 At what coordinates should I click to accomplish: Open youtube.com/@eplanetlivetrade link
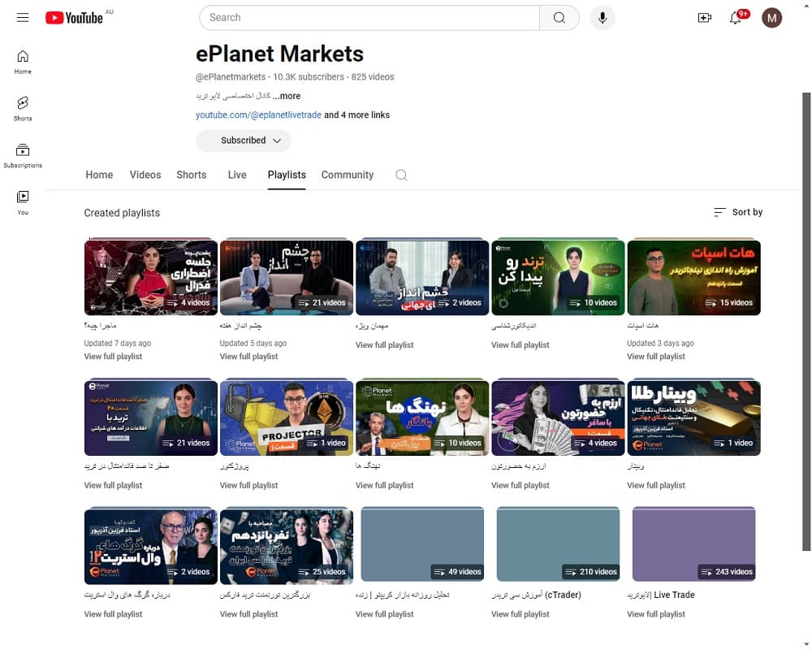258,115
